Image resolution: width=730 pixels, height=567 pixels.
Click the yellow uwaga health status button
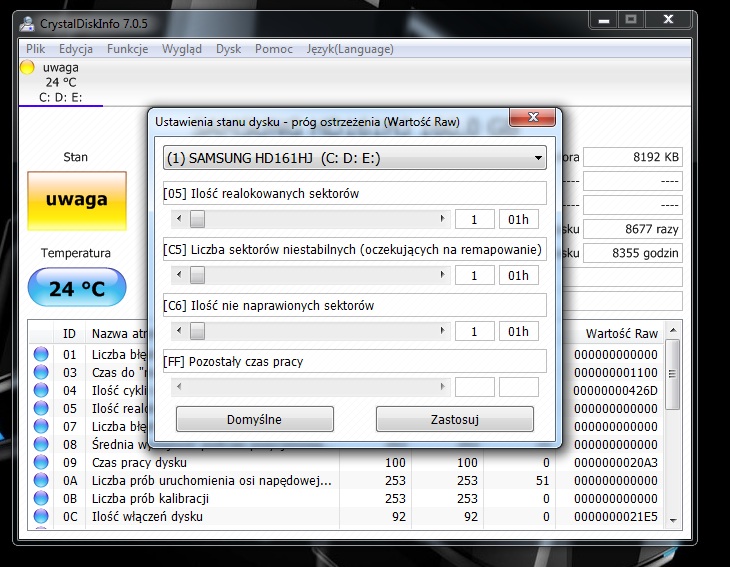(77, 201)
